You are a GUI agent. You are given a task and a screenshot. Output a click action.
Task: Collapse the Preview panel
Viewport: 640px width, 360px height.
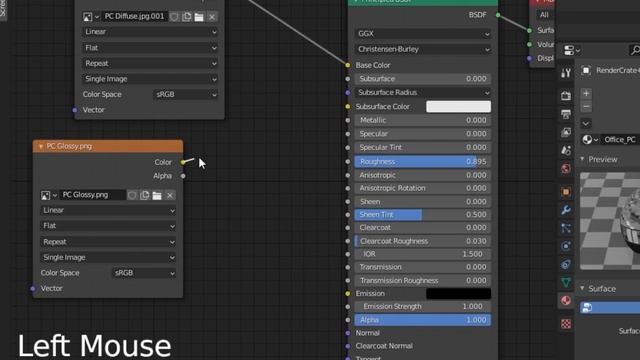[x=582, y=159]
